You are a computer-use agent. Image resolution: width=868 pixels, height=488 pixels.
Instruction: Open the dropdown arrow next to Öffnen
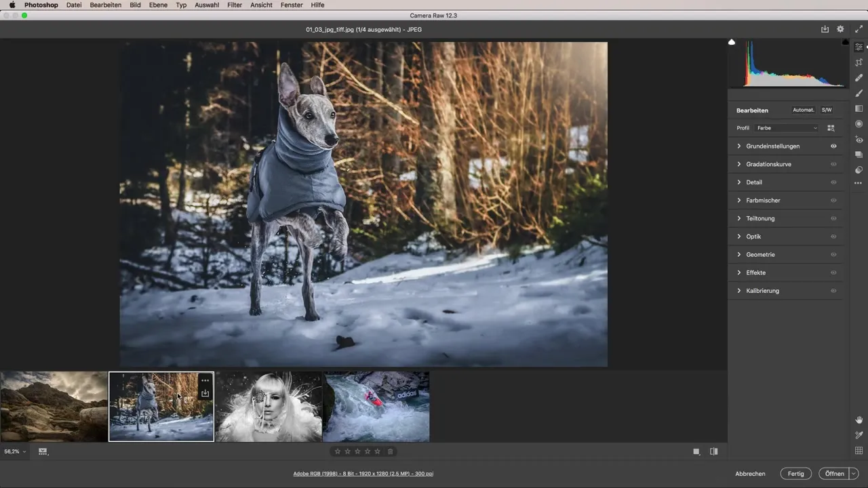pyautogui.click(x=854, y=474)
